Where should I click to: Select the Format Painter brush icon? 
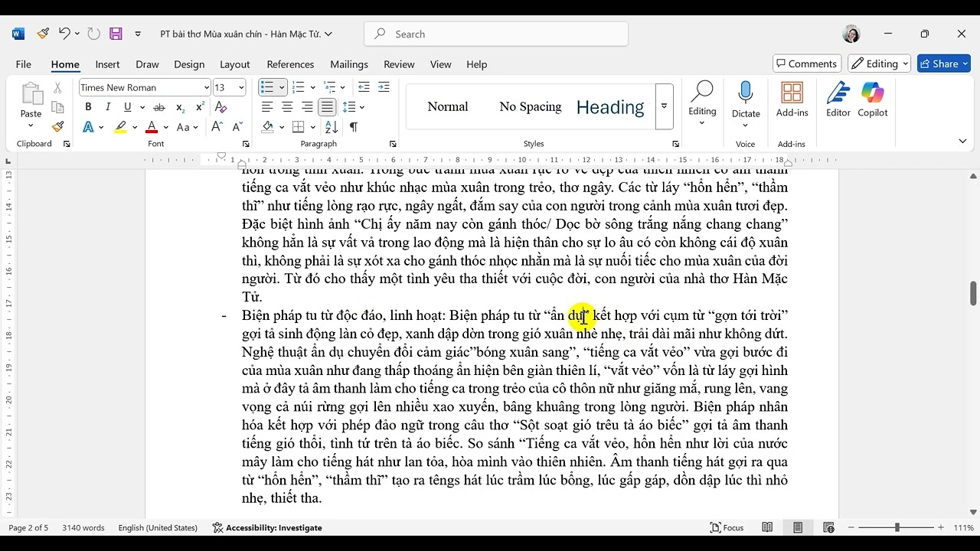[58, 127]
